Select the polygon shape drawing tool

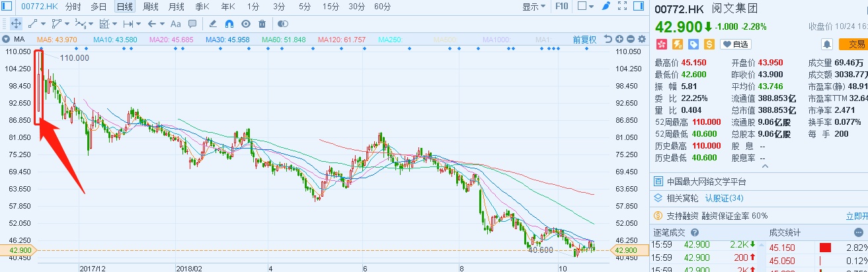coord(56,24)
